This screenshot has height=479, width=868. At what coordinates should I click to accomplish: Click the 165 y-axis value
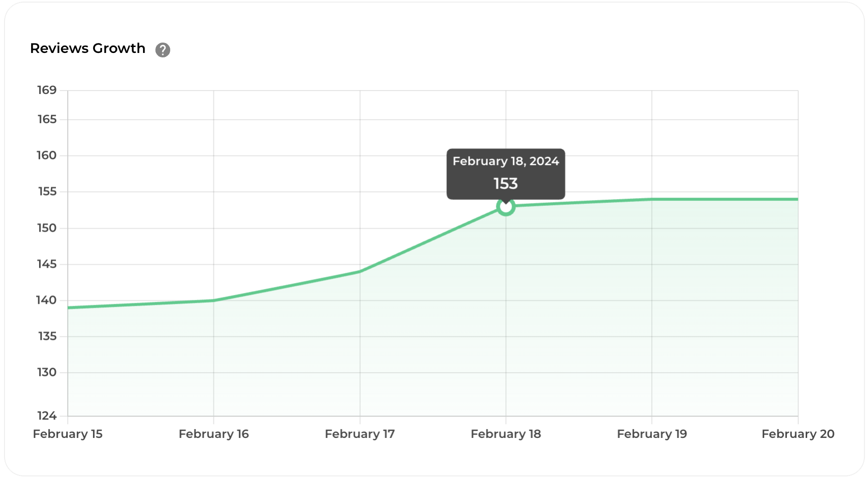pyautogui.click(x=47, y=119)
